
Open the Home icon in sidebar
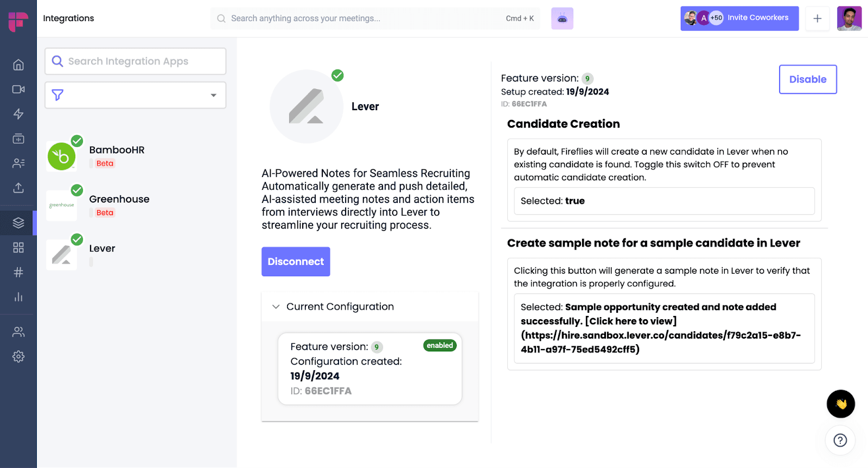tap(18, 65)
